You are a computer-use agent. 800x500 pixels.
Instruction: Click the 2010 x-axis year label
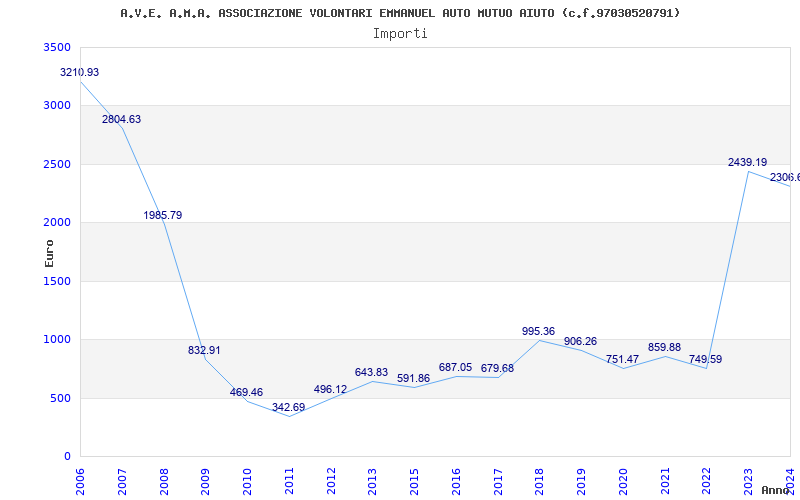coord(247,481)
